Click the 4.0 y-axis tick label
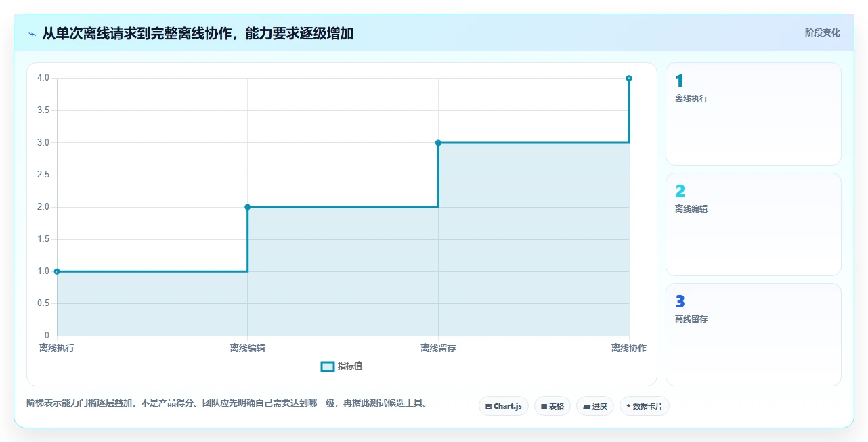The height and width of the screenshot is (442, 868). point(43,78)
